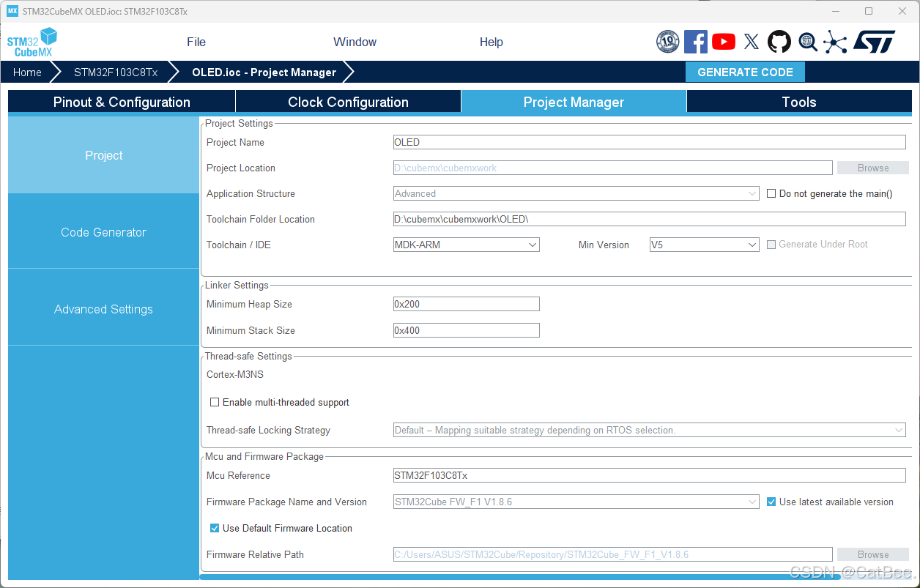
Task: Click the MX app icon in title bar
Action: tap(12, 10)
